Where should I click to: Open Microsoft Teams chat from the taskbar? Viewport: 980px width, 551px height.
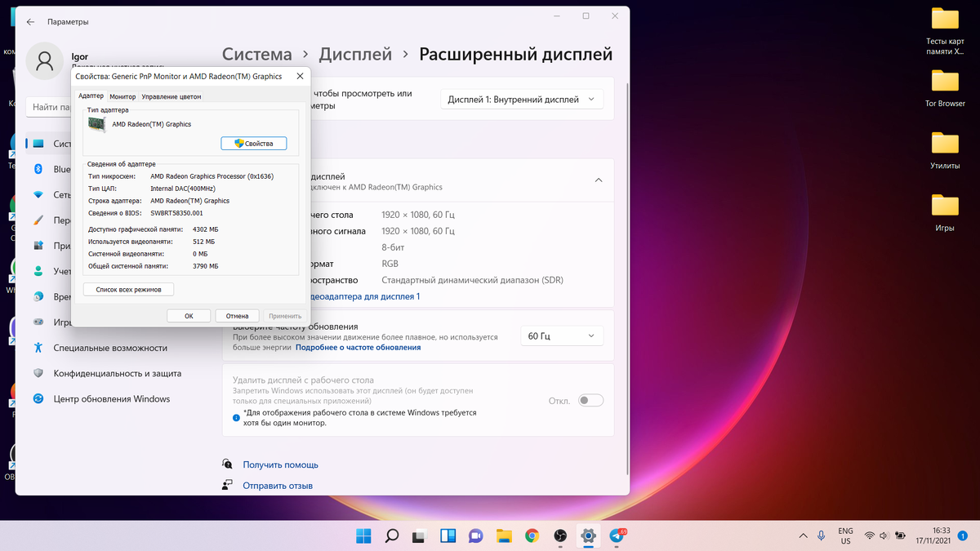(476, 536)
